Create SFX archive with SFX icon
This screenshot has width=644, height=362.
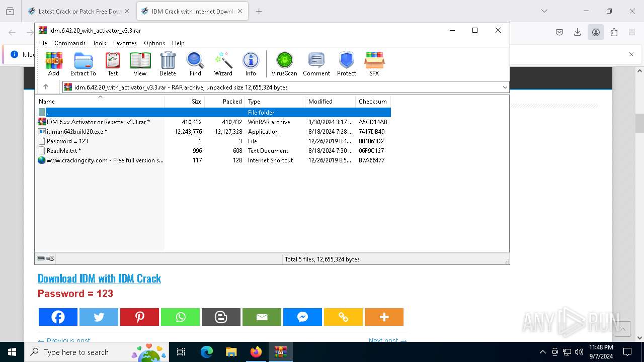pos(374,64)
